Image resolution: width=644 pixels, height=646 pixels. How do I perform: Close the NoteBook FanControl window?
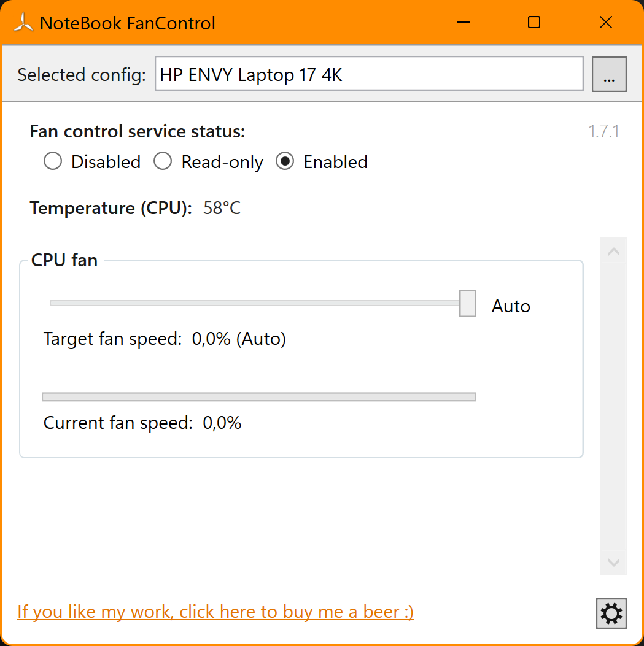click(x=605, y=23)
